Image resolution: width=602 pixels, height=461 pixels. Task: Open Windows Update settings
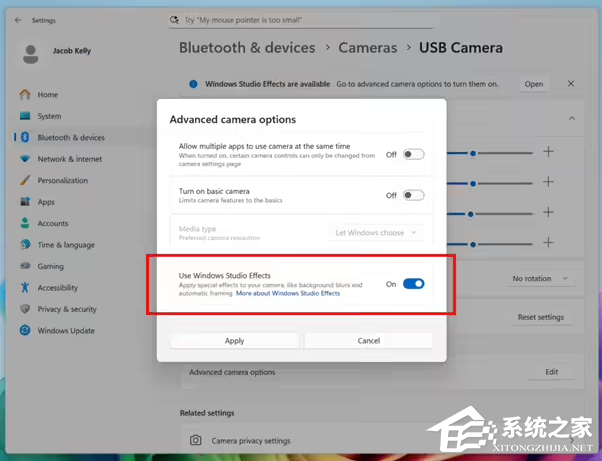tap(66, 330)
